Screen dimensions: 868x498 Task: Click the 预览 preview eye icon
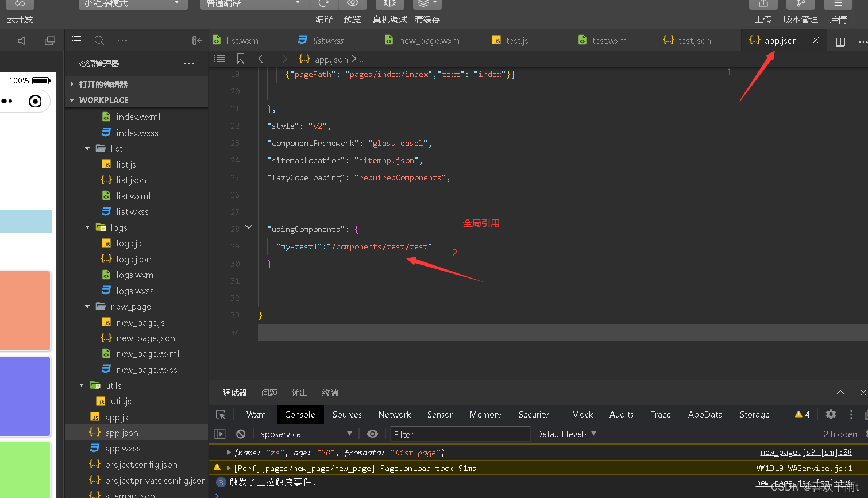click(x=353, y=3)
